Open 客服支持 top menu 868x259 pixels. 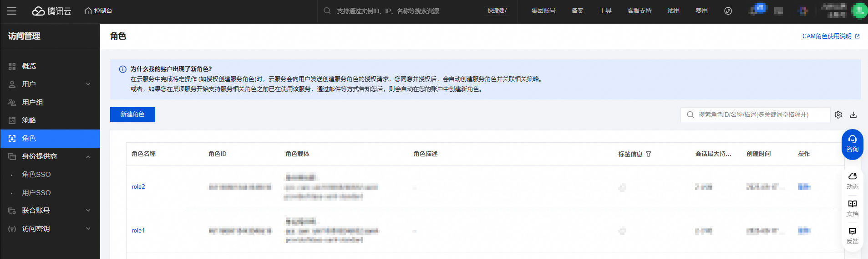tap(639, 10)
